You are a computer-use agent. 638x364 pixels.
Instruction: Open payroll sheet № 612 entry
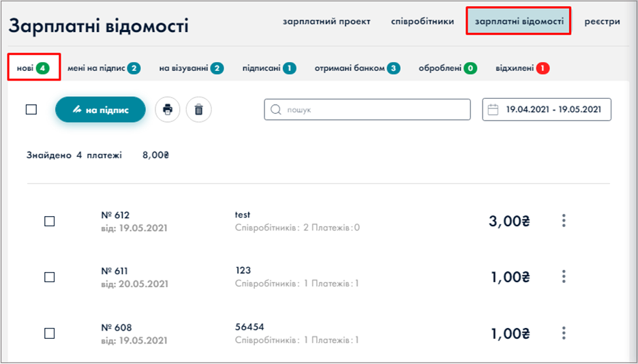point(115,215)
